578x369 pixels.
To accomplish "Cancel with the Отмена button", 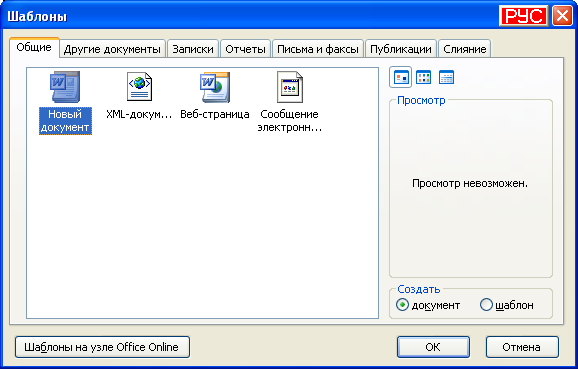I will (522, 347).
